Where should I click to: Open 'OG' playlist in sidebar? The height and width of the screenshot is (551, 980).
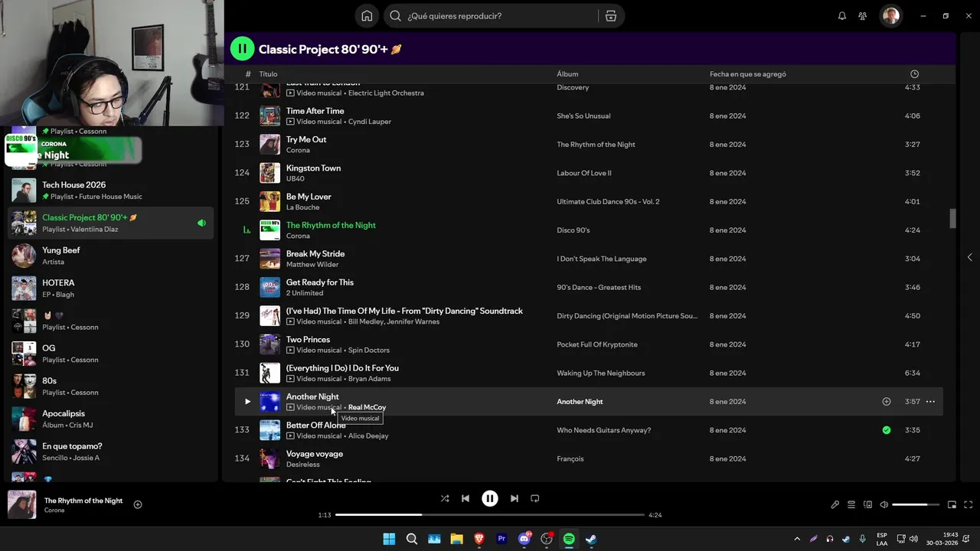111,354
